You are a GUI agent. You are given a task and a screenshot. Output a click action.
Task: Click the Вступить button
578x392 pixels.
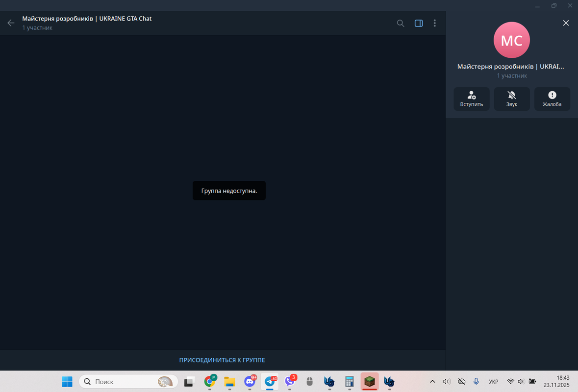pyautogui.click(x=471, y=99)
